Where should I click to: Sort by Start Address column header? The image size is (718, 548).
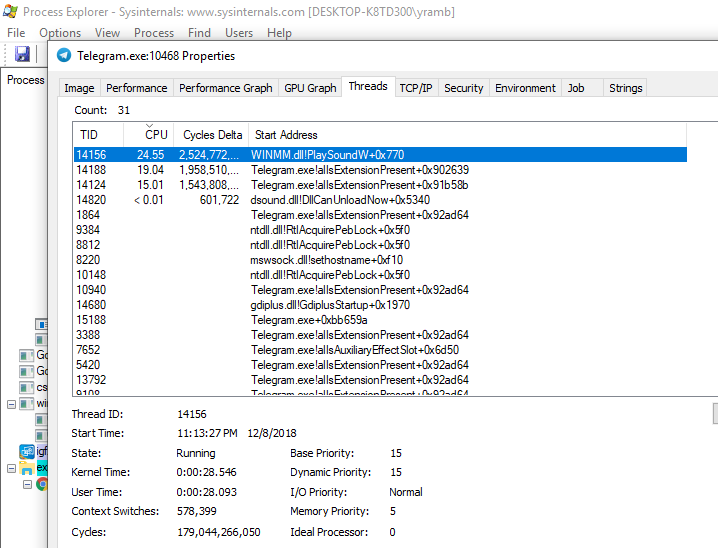click(467, 135)
